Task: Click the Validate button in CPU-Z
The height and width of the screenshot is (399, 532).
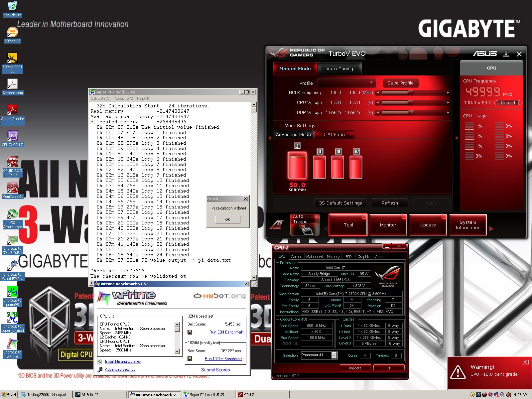Action: pyautogui.click(x=355, y=368)
